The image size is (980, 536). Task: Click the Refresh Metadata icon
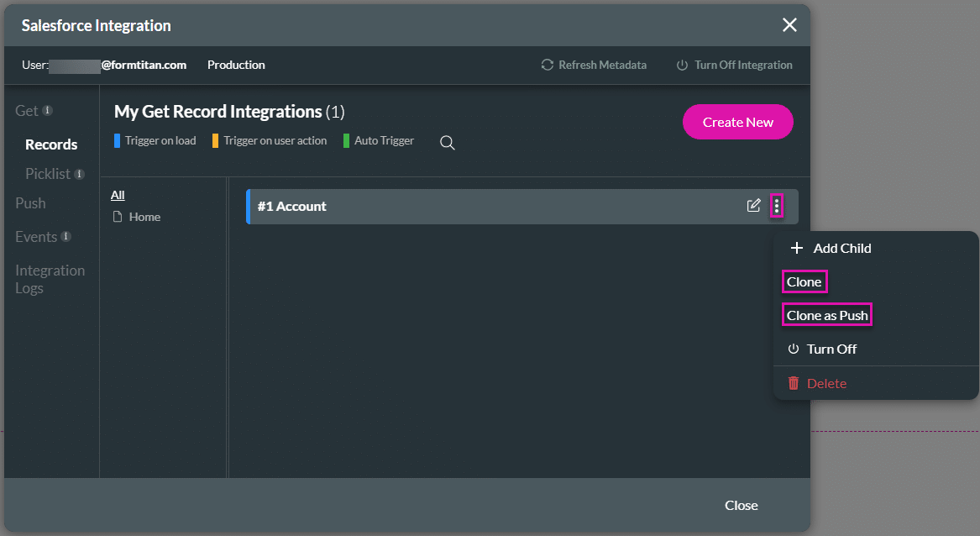pos(548,65)
